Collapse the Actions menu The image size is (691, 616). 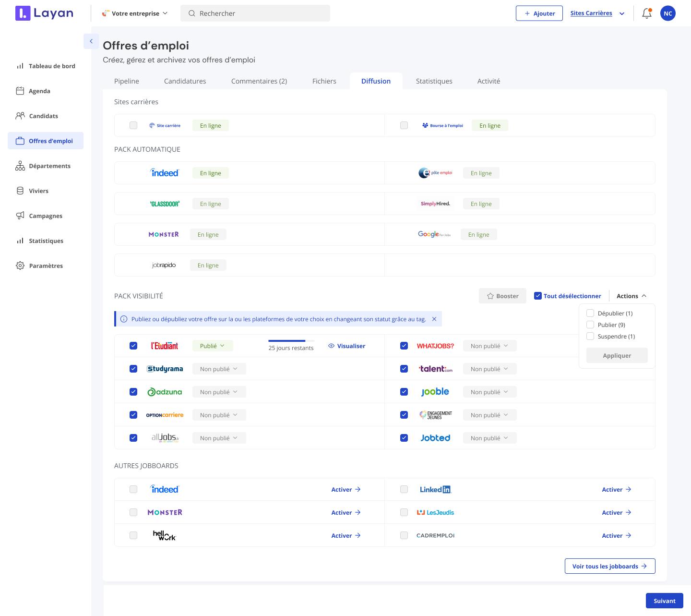pyautogui.click(x=631, y=296)
